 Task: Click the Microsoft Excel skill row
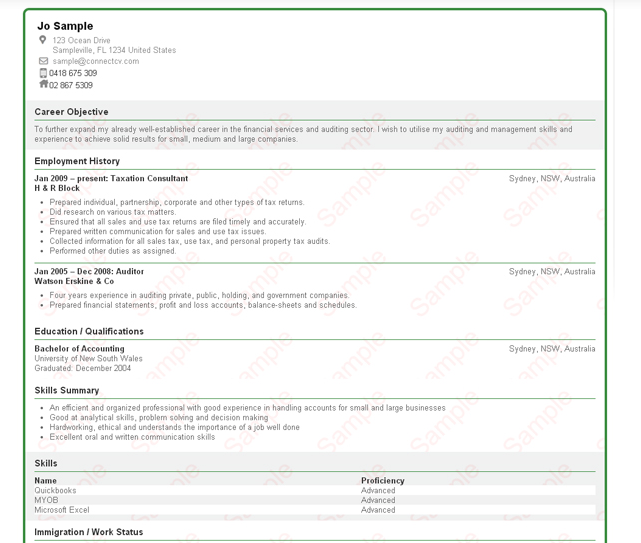coord(315,510)
